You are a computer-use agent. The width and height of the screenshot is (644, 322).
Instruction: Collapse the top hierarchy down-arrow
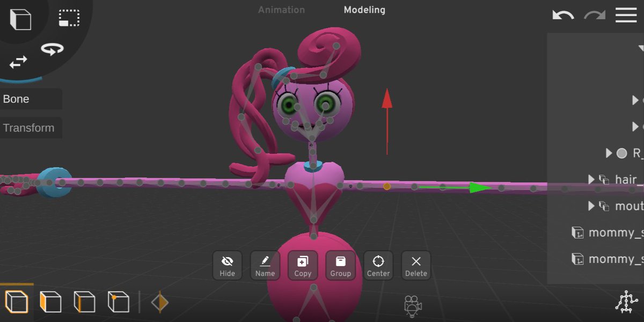[x=641, y=49]
